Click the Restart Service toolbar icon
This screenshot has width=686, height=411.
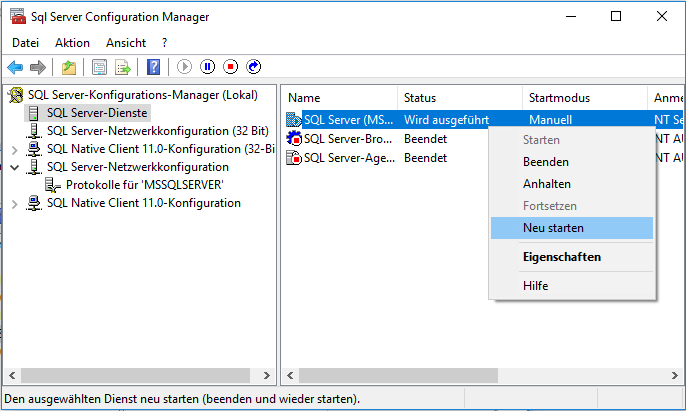[x=254, y=67]
